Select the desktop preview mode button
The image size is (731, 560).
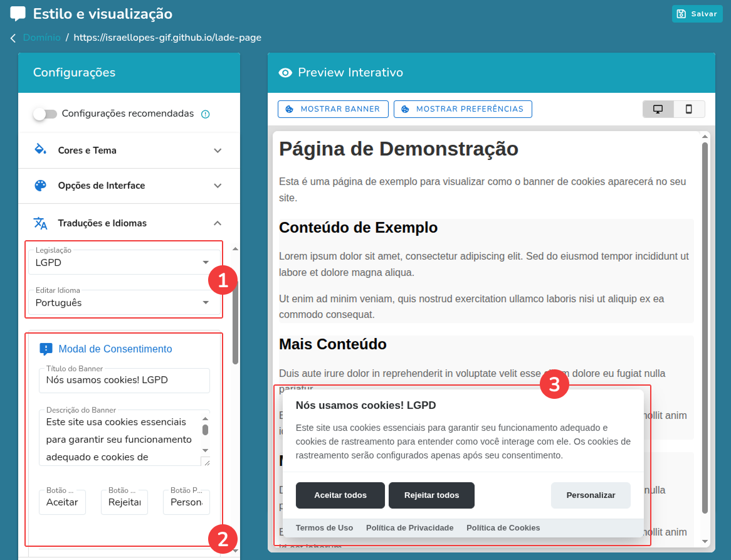pos(658,108)
